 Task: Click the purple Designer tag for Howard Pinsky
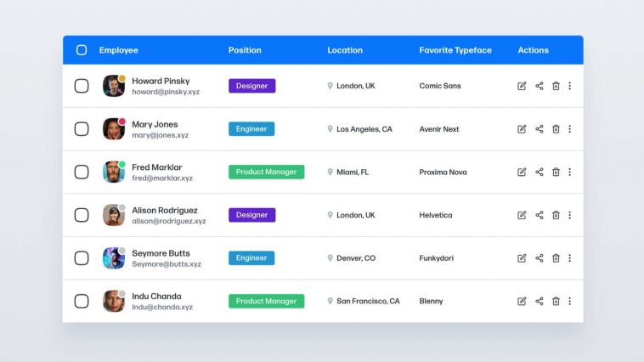251,86
